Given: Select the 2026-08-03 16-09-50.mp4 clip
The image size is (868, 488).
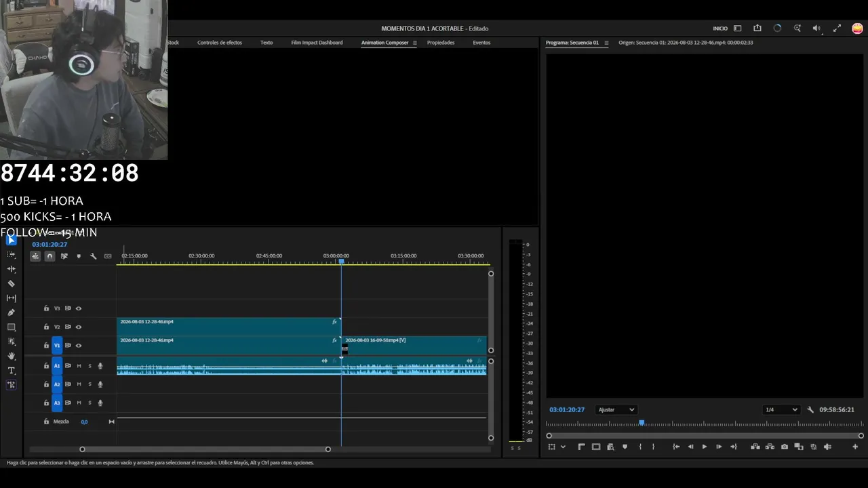Looking at the screenshot, I should tap(414, 345).
